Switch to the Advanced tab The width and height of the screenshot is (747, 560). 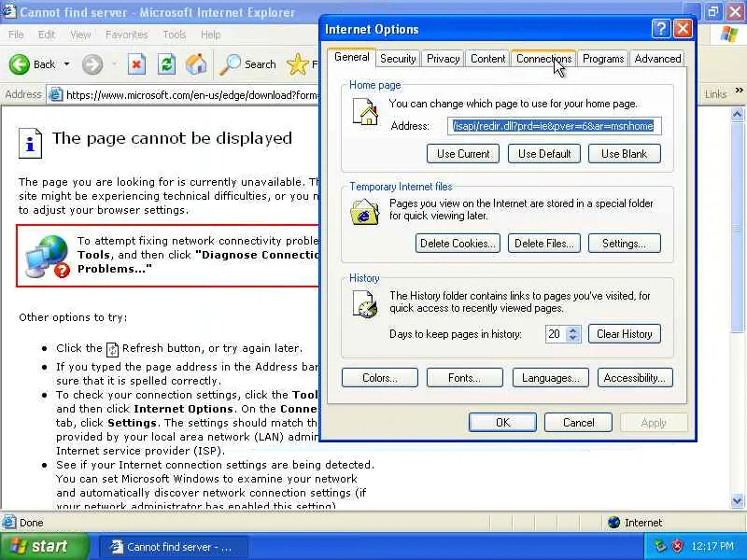pyautogui.click(x=657, y=59)
